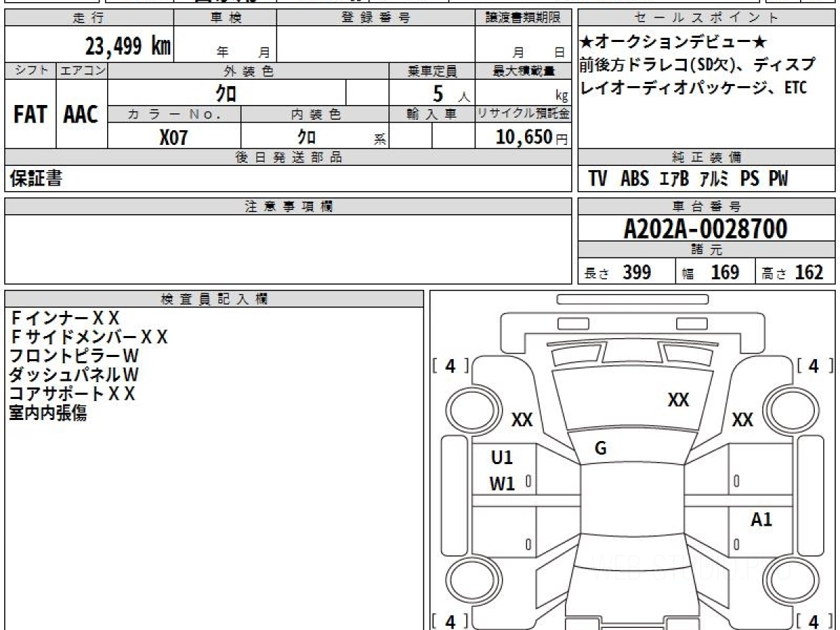Click the アルミ equipment code
Viewport: 840px width, 630px height.
(x=714, y=179)
